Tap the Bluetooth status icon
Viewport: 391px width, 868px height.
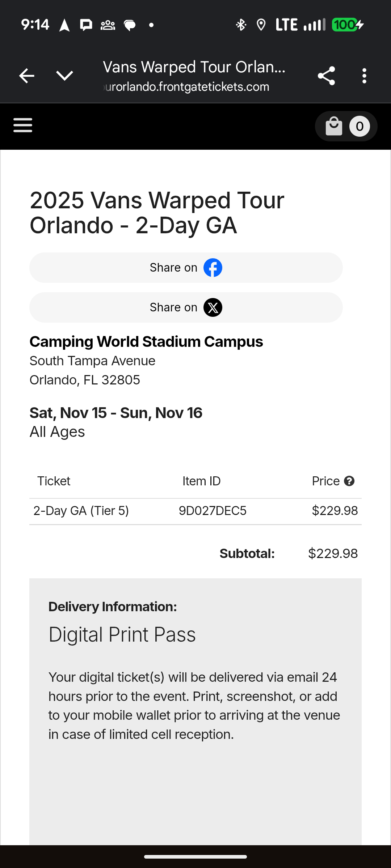click(x=241, y=25)
